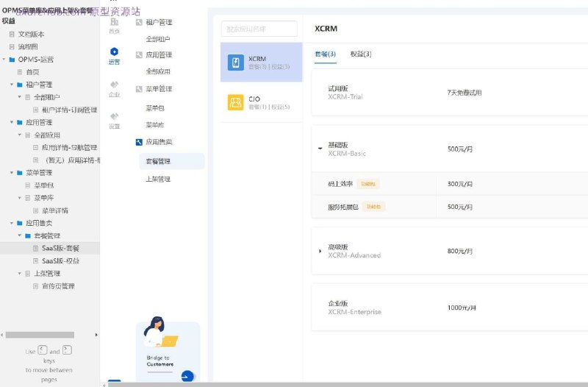
Task: Click the 服务拓展包 add-on row
Action: pyautogui.click(x=450, y=207)
